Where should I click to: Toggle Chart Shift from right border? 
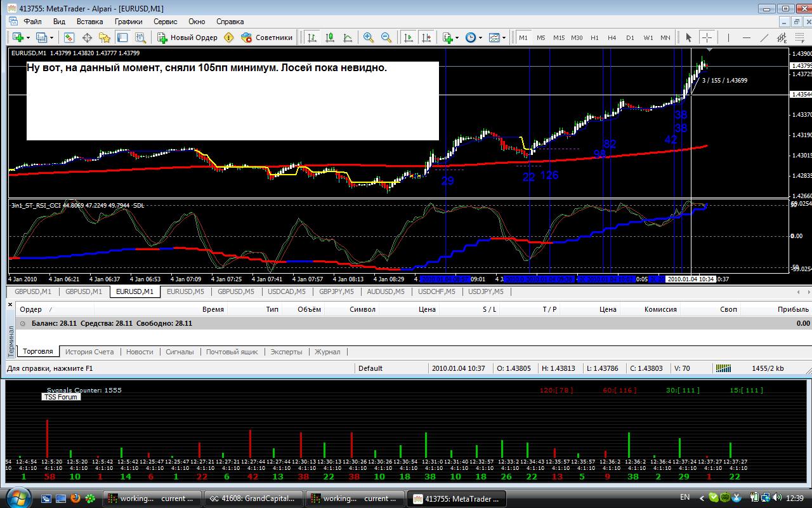pos(426,37)
